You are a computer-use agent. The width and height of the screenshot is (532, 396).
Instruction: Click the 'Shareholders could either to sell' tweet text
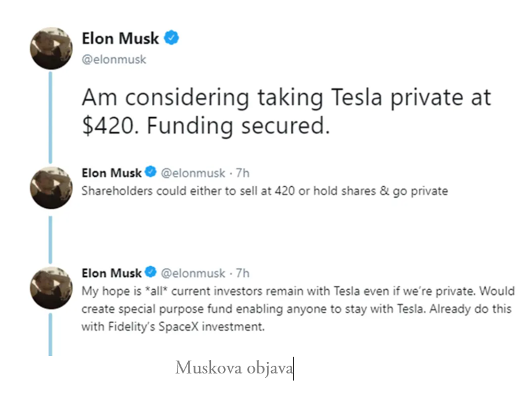tap(264, 191)
